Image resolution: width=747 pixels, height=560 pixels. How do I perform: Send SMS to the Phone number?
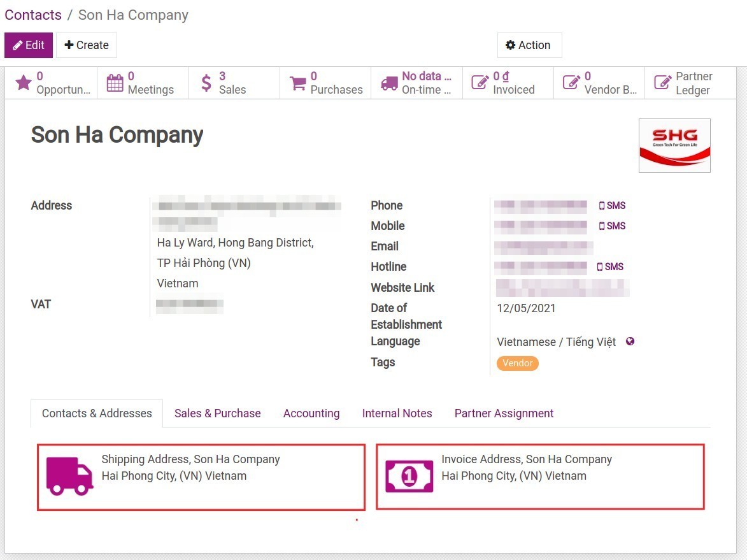coord(612,205)
